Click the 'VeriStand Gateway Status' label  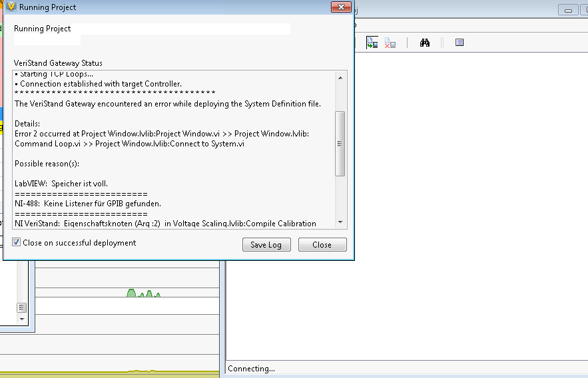point(58,63)
